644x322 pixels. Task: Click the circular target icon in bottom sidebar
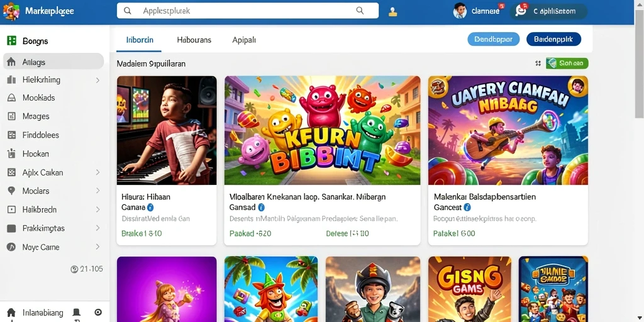[97, 313]
